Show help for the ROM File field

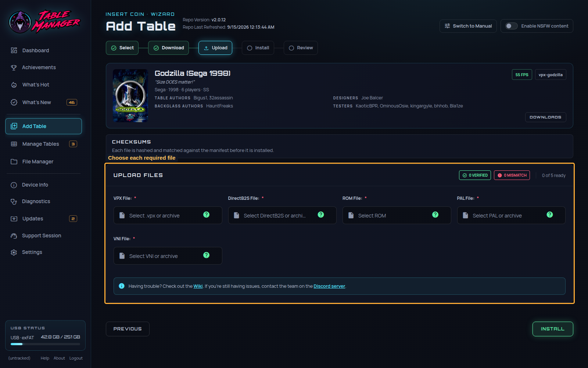[435, 215]
